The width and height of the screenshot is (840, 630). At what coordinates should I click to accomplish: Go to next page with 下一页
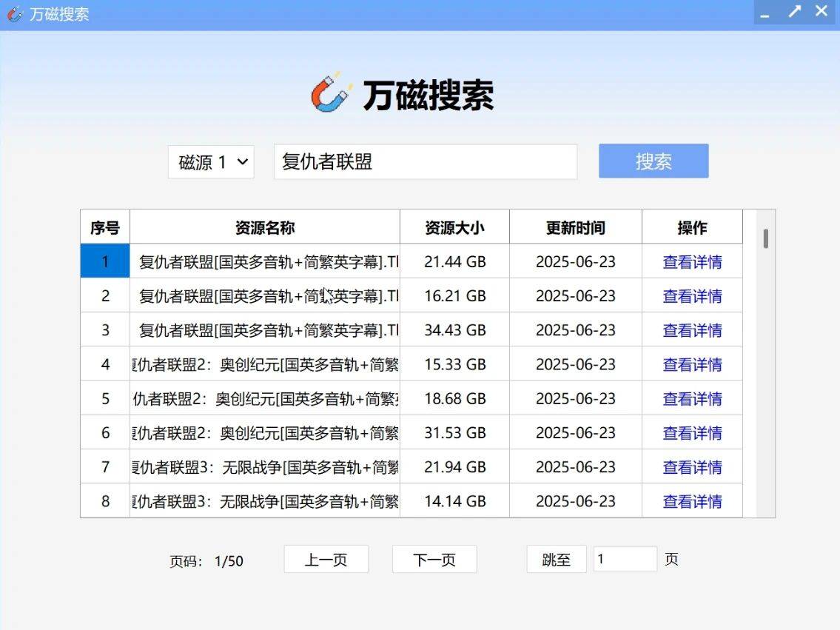click(434, 559)
